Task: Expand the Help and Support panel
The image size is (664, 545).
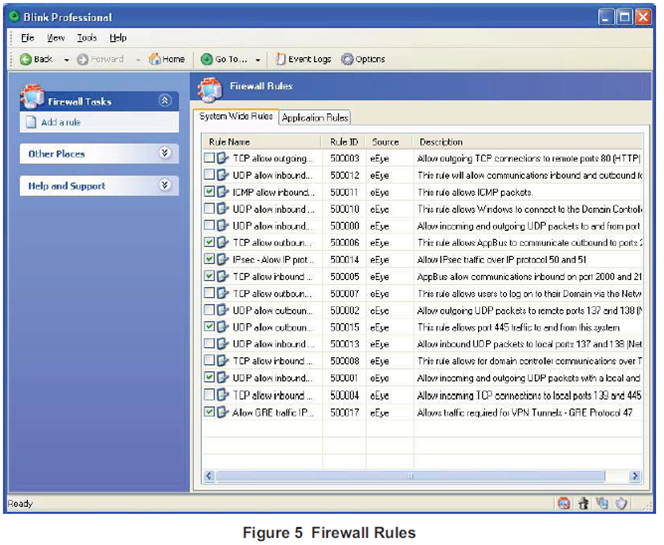Action: [165, 185]
